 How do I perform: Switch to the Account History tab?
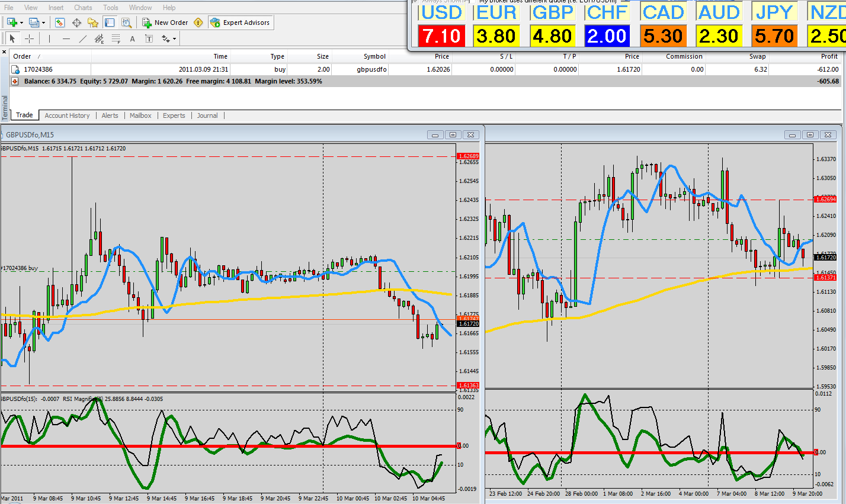67,115
